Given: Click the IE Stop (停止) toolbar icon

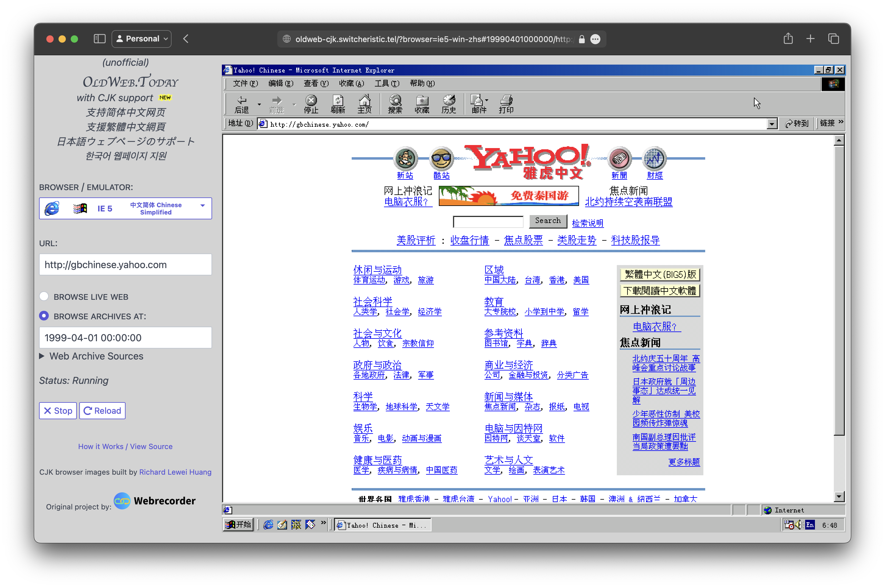Looking at the screenshot, I should 311,103.
